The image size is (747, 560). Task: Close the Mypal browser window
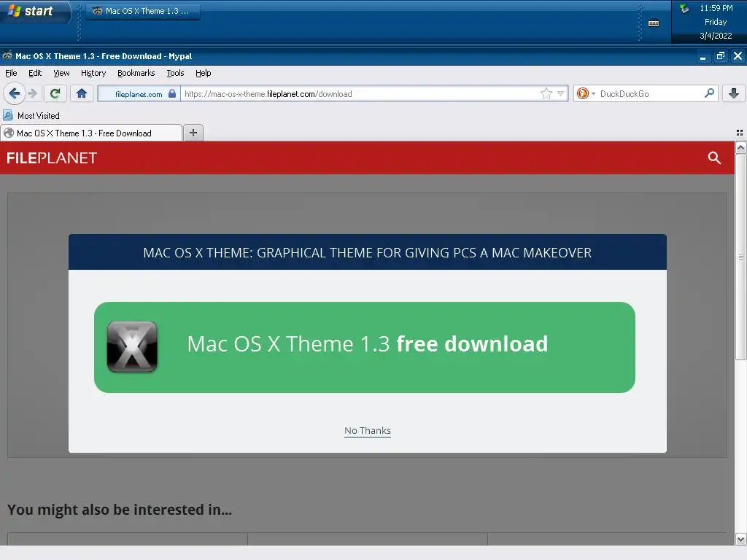pyautogui.click(x=738, y=56)
